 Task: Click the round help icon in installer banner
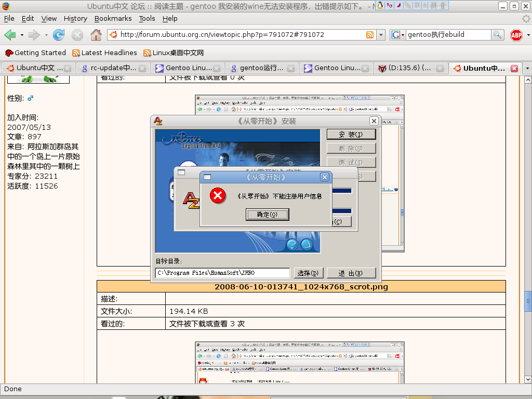292,245
